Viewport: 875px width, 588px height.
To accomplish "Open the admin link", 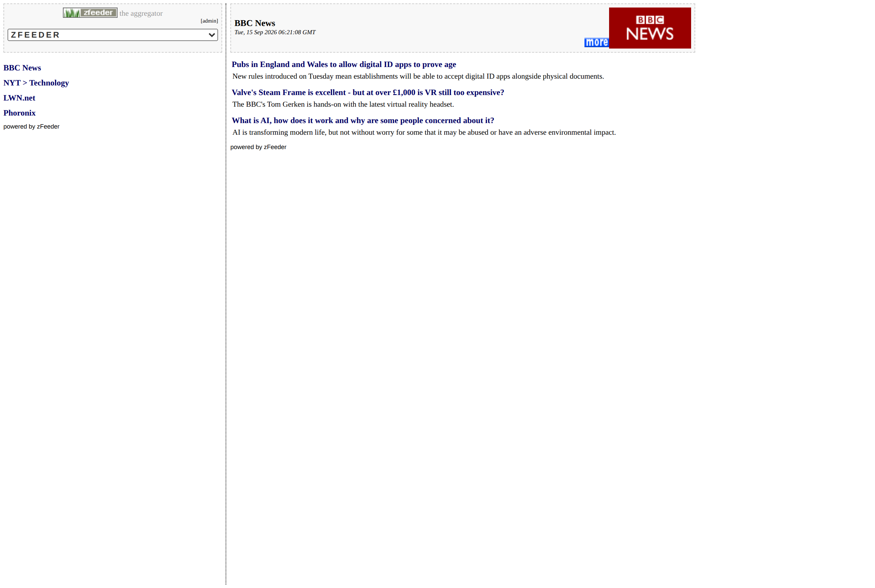I will click(209, 21).
